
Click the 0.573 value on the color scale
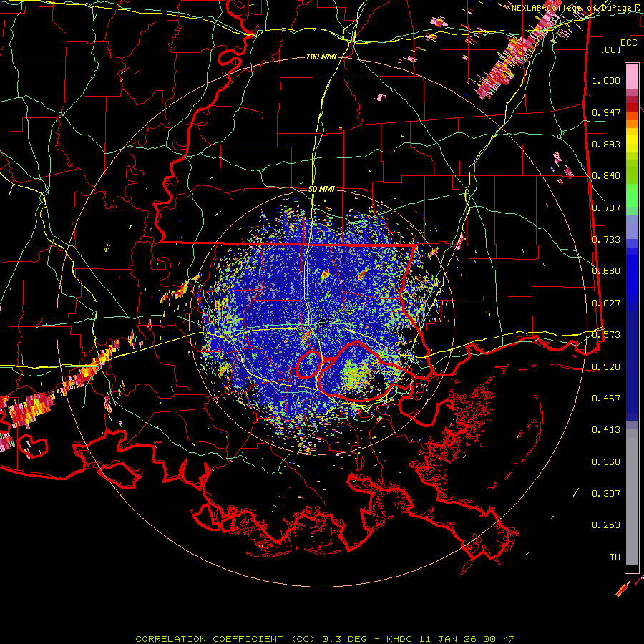(x=606, y=335)
